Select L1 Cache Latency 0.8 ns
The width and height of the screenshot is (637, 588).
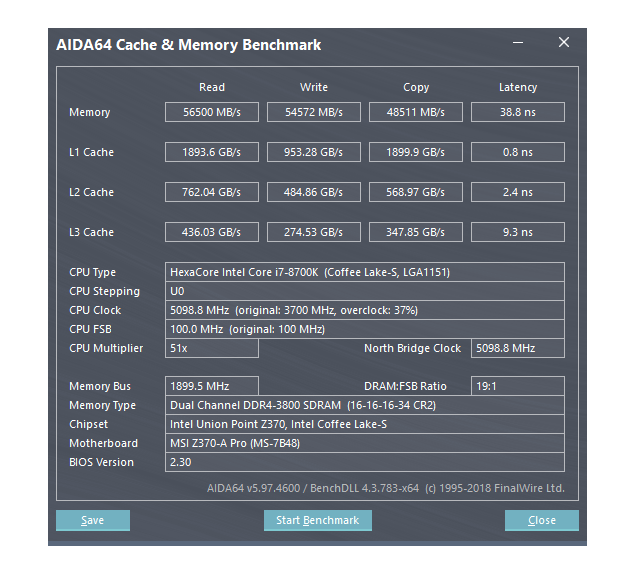point(518,152)
